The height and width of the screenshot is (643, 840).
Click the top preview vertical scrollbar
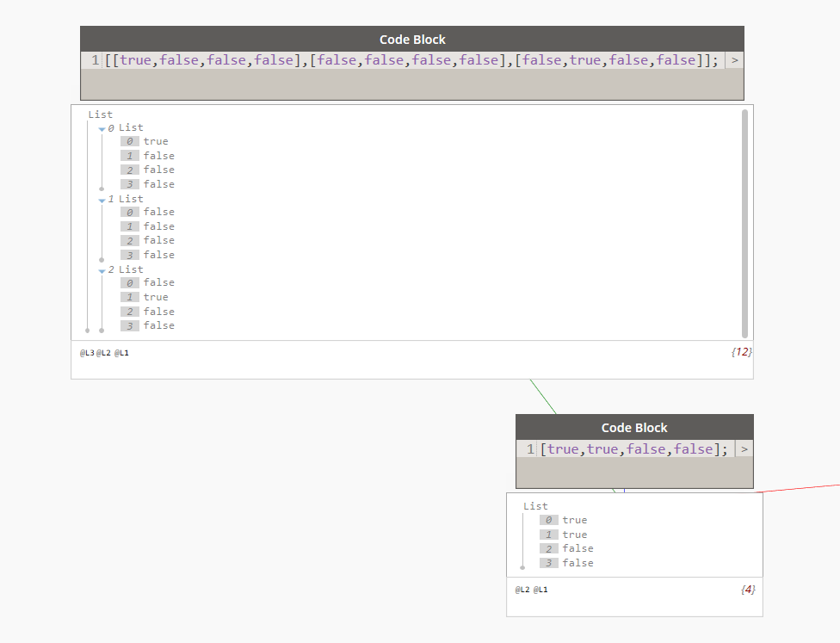pos(744,224)
